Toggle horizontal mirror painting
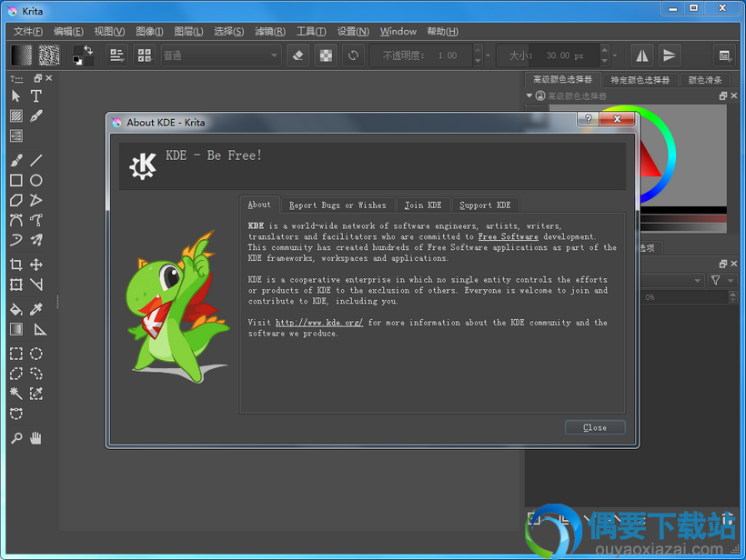 tap(642, 55)
